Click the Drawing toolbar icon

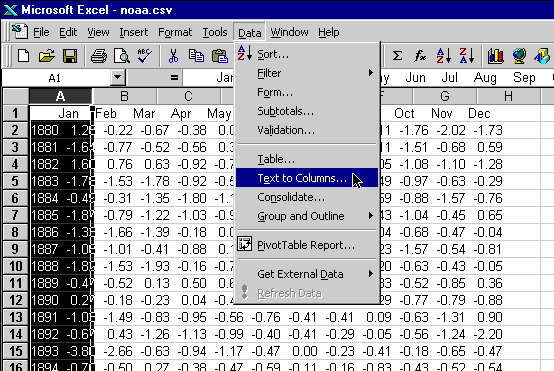coord(542,56)
